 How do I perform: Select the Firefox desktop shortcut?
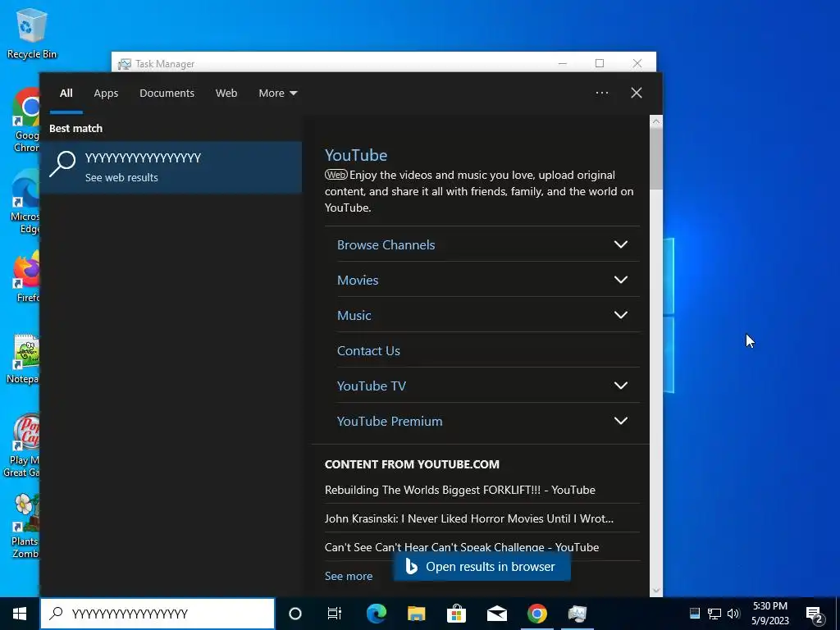coord(27,276)
